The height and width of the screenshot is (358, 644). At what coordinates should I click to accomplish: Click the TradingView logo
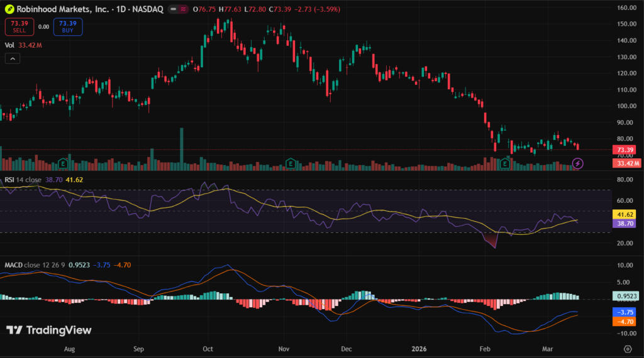point(49,330)
